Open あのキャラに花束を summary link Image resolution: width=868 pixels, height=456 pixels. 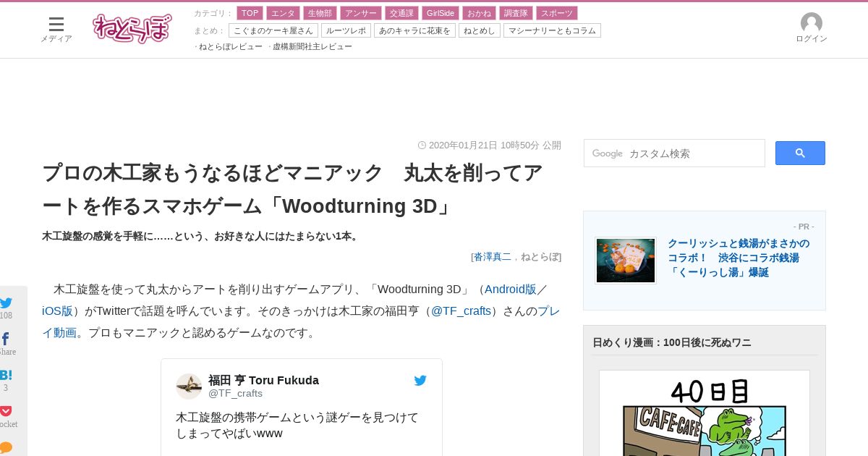click(x=414, y=30)
